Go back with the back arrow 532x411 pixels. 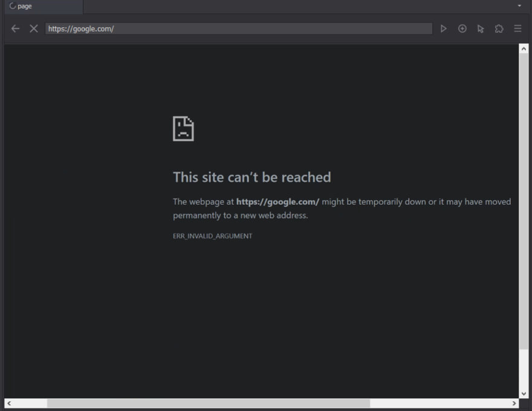point(15,29)
